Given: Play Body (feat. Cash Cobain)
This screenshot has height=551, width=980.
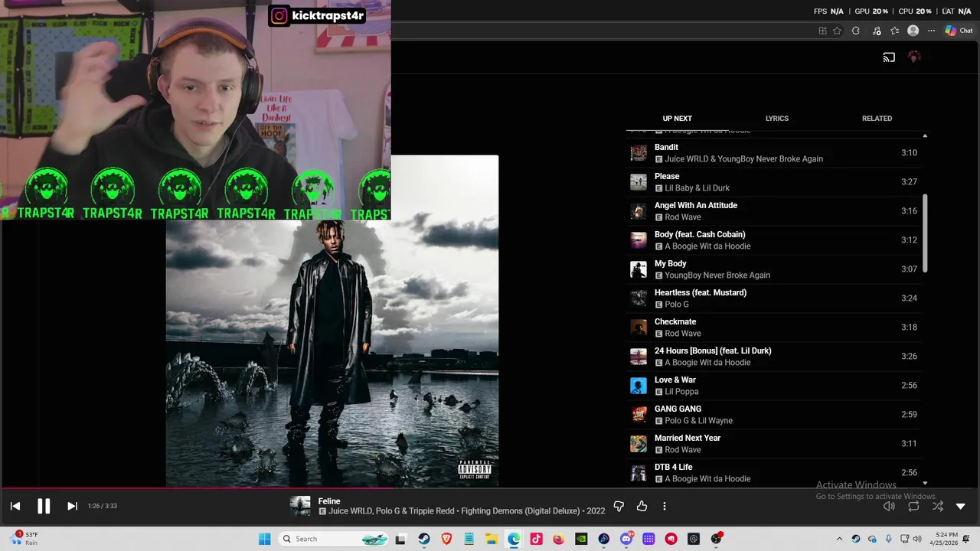Looking at the screenshot, I should [x=773, y=240].
